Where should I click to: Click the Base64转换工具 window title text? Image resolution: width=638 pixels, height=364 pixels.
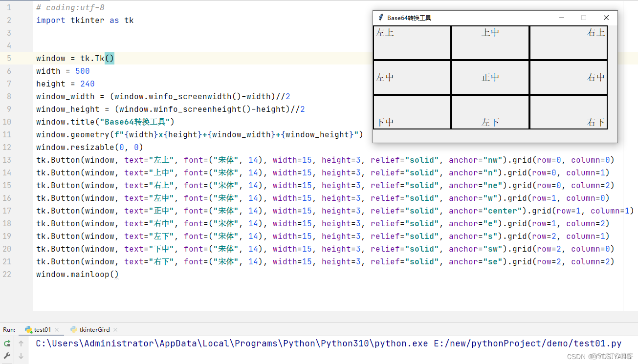[x=409, y=18]
